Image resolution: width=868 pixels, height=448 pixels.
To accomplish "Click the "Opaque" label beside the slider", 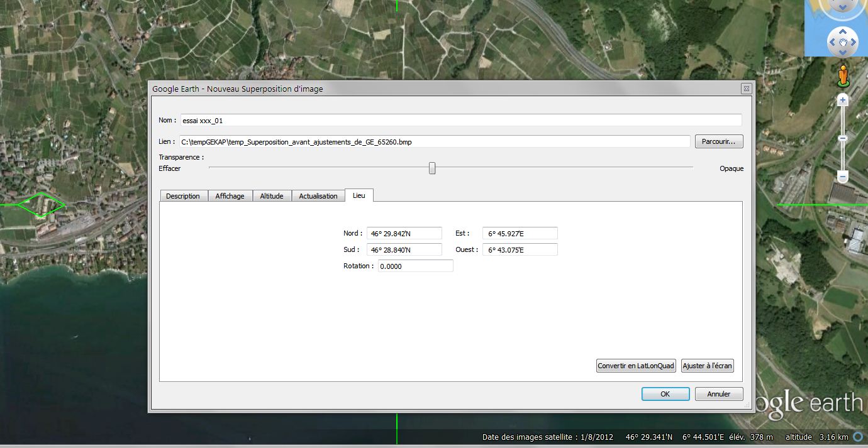I will pos(732,168).
